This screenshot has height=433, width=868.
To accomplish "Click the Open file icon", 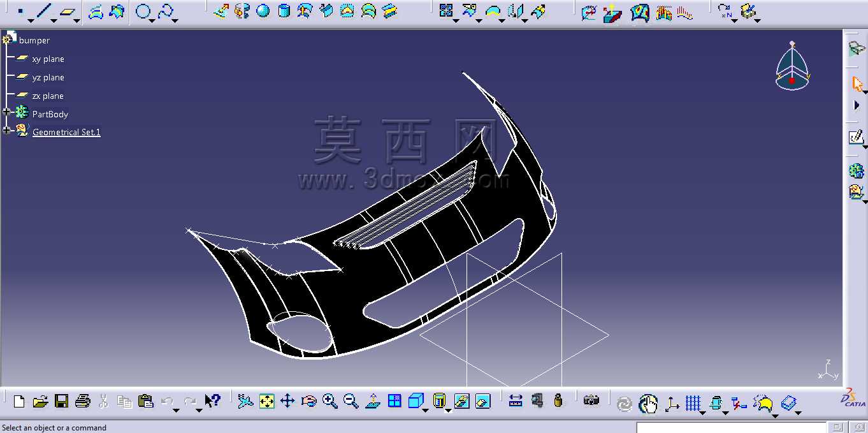I will [40, 401].
